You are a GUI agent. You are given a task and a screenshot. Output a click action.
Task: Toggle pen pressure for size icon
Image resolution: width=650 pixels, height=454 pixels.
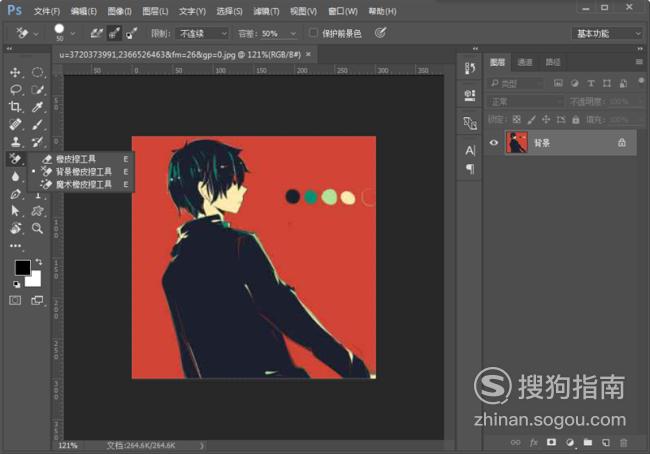point(381,33)
